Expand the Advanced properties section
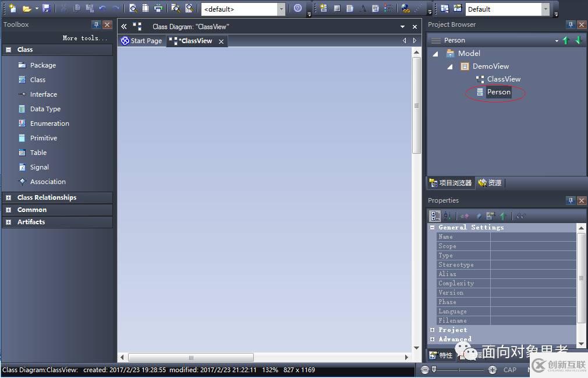 tap(433, 340)
